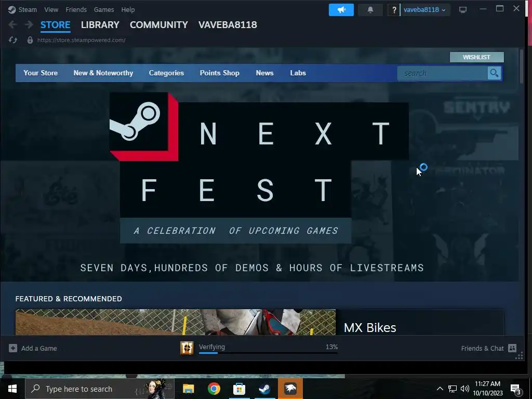The height and width of the screenshot is (399, 532).
Task: Go forward with the right arrow
Action: point(29,24)
